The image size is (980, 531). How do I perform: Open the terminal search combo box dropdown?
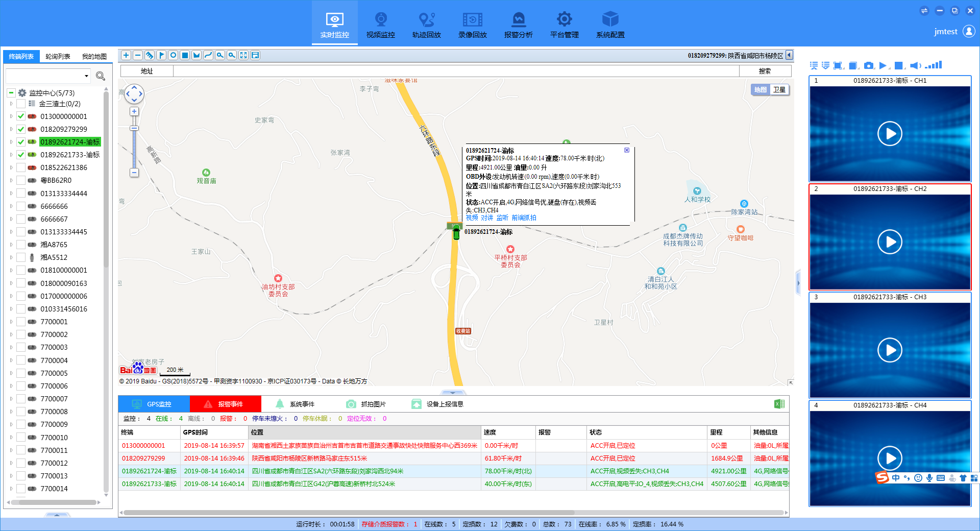point(86,76)
